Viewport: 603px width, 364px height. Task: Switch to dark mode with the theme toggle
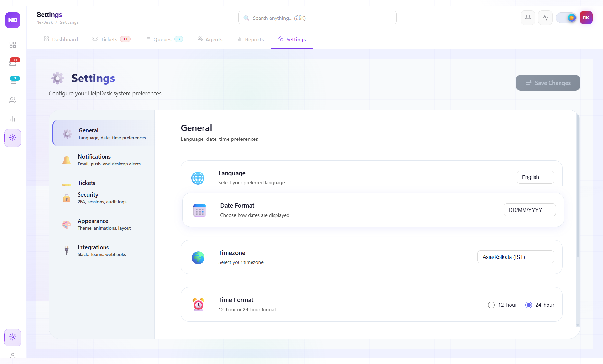(566, 18)
